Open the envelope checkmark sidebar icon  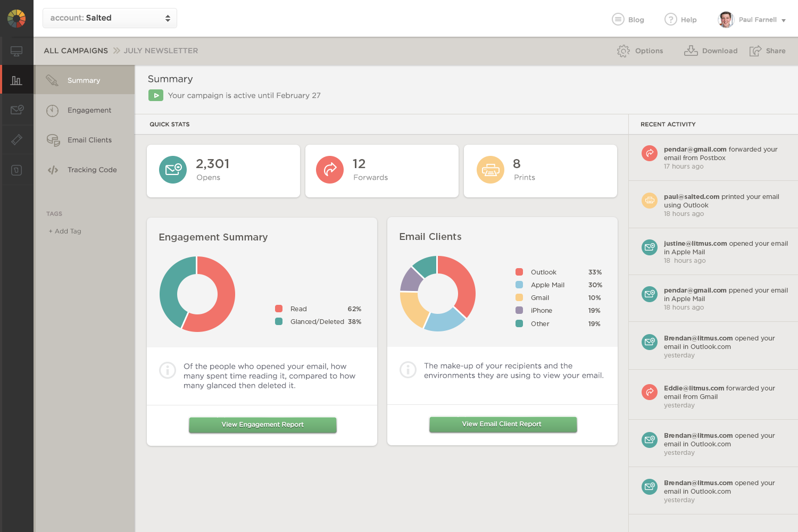pyautogui.click(x=16, y=110)
